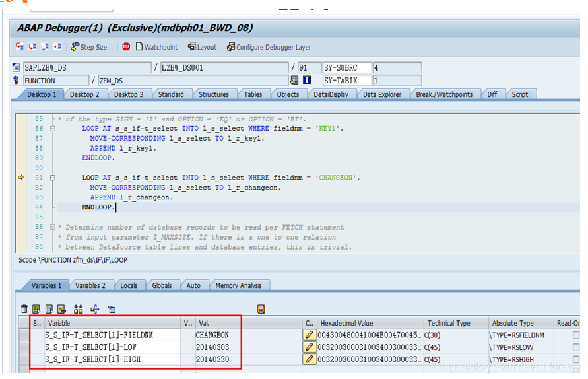Click the LZBW_DSU01 include field
The height and width of the screenshot is (379, 588).
pos(224,67)
